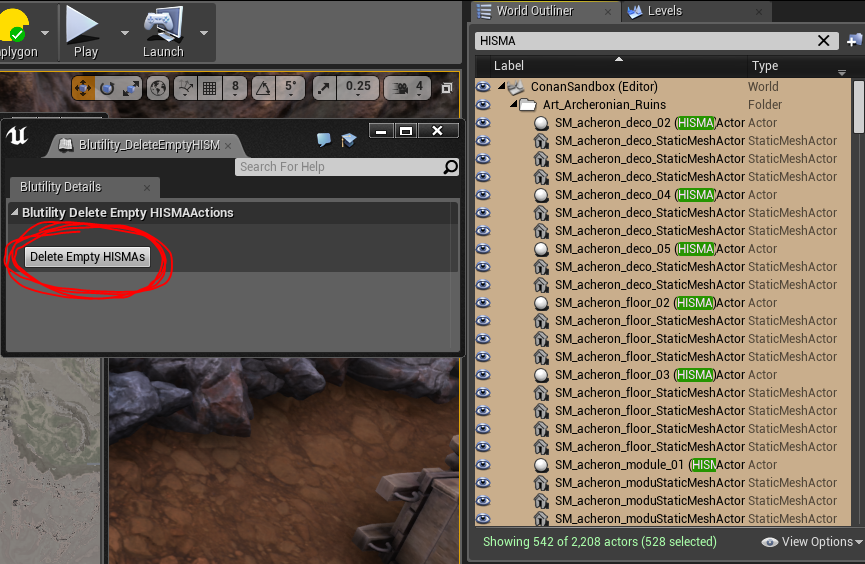Click the world coordinate system globe icon
Image resolution: width=865 pixels, height=564 pixels.
click(x=158, y=88)
